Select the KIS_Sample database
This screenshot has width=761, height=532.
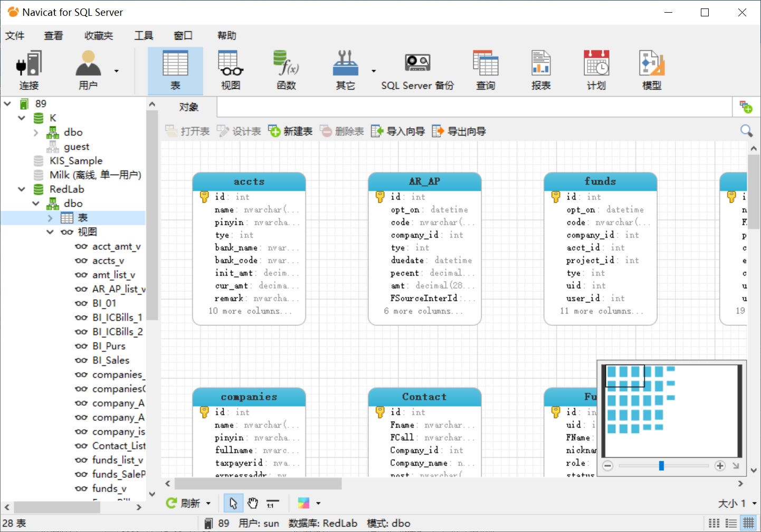pyautogui.click(x=76, y=161)
